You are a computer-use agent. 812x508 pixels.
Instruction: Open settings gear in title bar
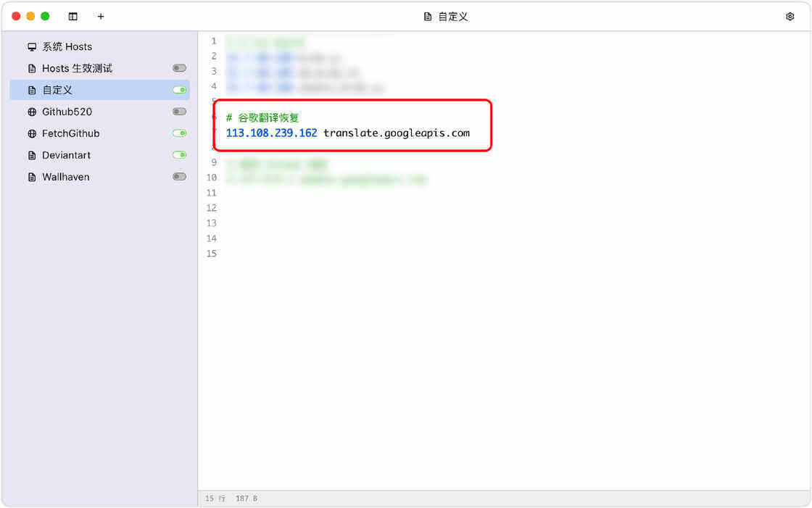[x=790, y=17]
